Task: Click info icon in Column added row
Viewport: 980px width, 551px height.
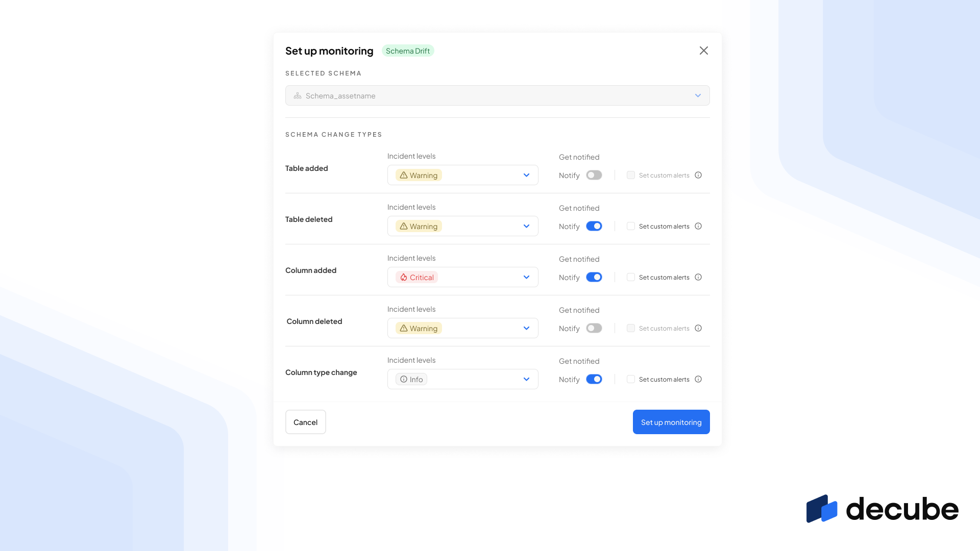Action: [x=698, y=277]
